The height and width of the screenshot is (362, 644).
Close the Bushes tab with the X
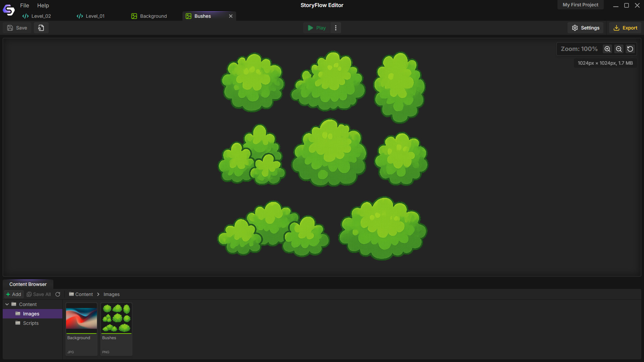tap(231, 16)
